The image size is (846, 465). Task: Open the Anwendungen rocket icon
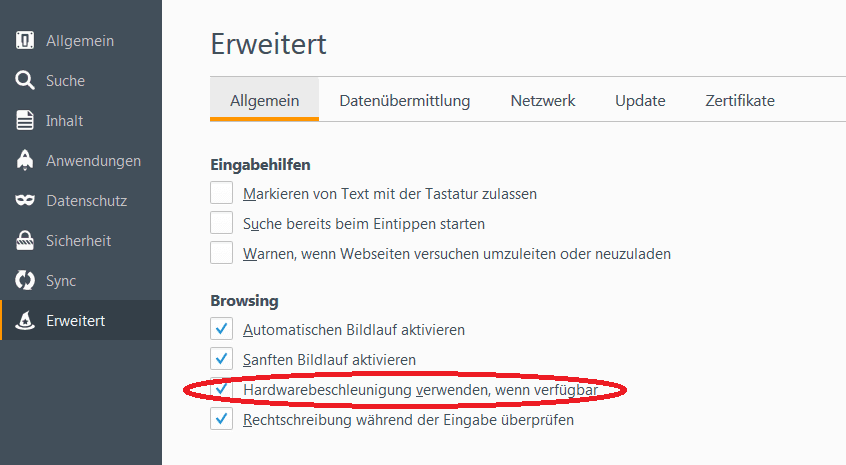[25, 160]
